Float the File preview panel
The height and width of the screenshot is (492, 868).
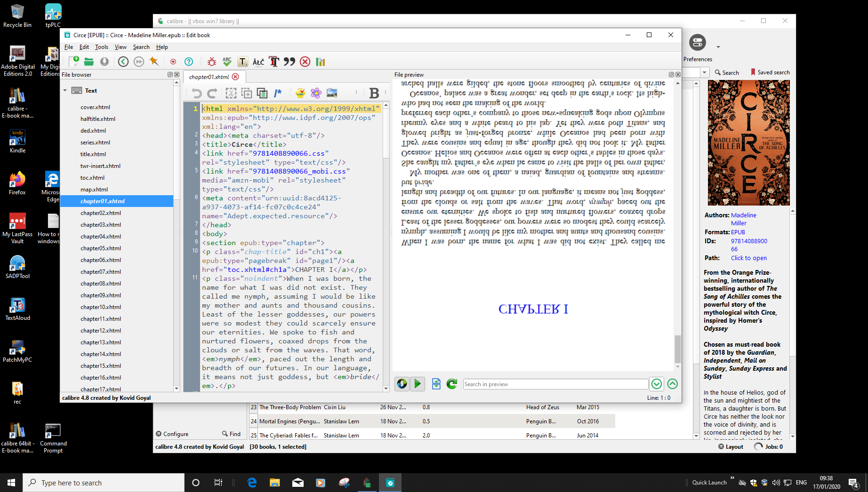(671, 74)
